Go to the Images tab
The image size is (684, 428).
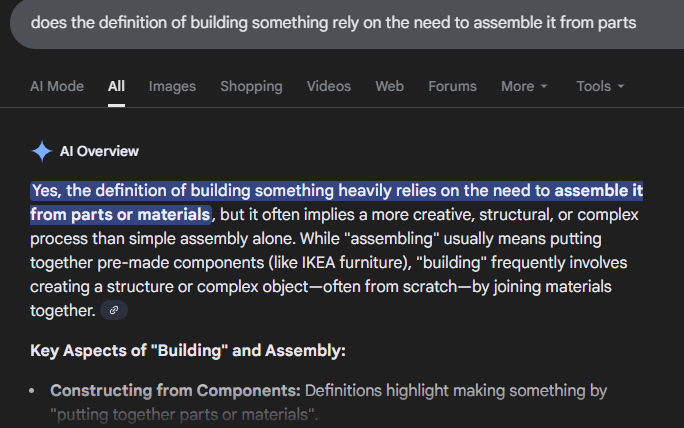pyautogui.click(x=172, y=86)
